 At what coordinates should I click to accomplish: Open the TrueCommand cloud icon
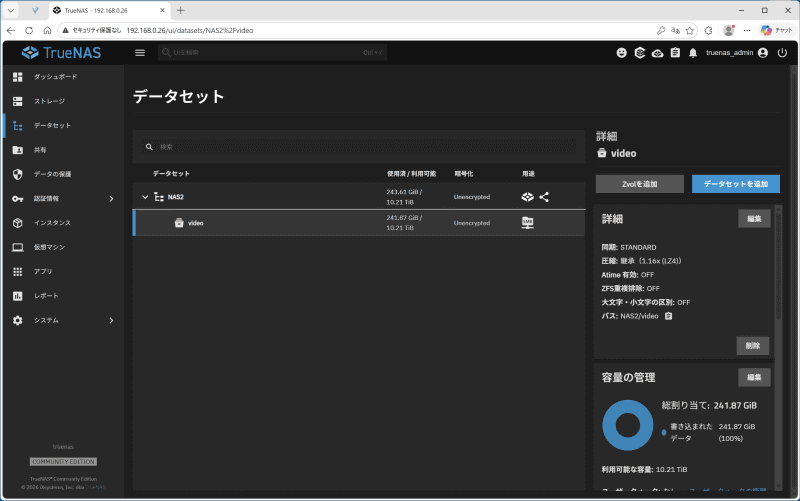pos(658,53)
